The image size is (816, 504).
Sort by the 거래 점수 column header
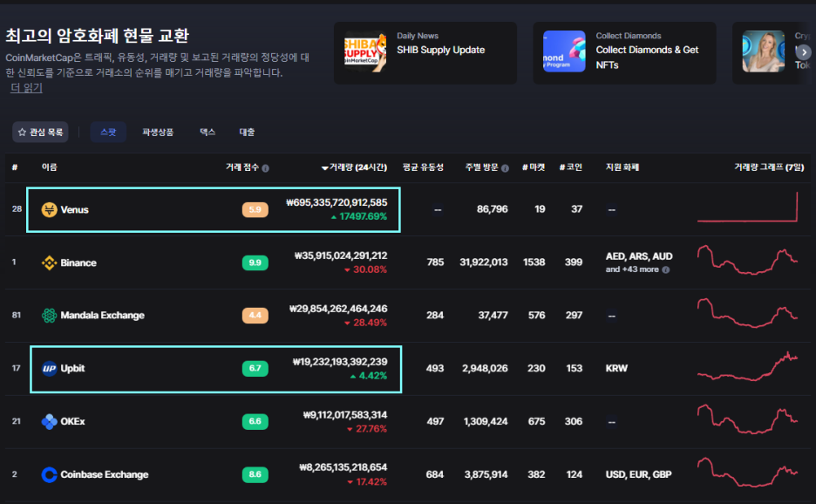pyautogui.click(x=242, y=167)
